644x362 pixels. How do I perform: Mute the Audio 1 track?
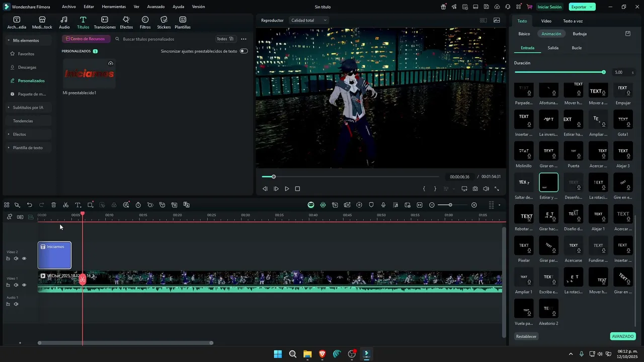(16, 304)
